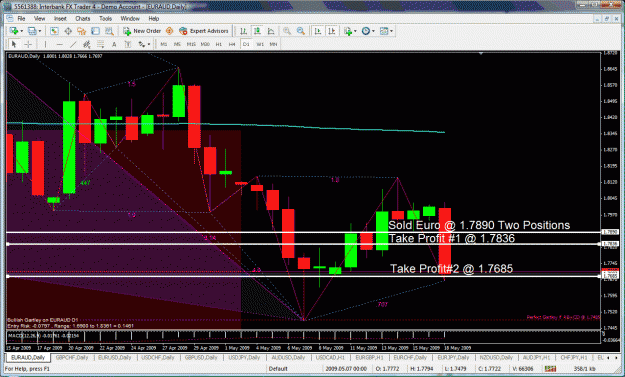625x377 pixels.
Task: Switch to the EURGBP,H1 chart tab
Action: (369, 357)
